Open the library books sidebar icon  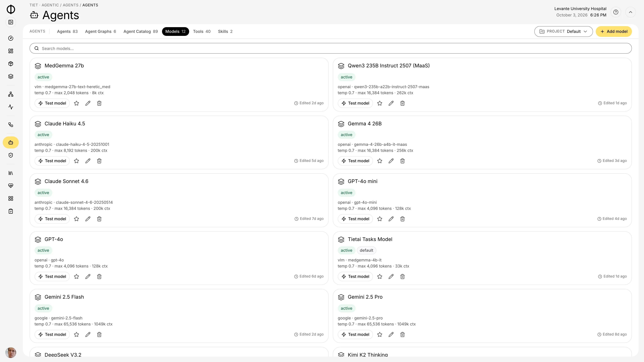point(11,173)
